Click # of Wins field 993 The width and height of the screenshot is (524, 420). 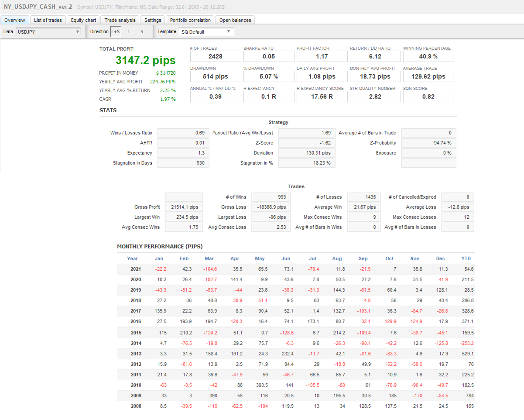(271, 197)
